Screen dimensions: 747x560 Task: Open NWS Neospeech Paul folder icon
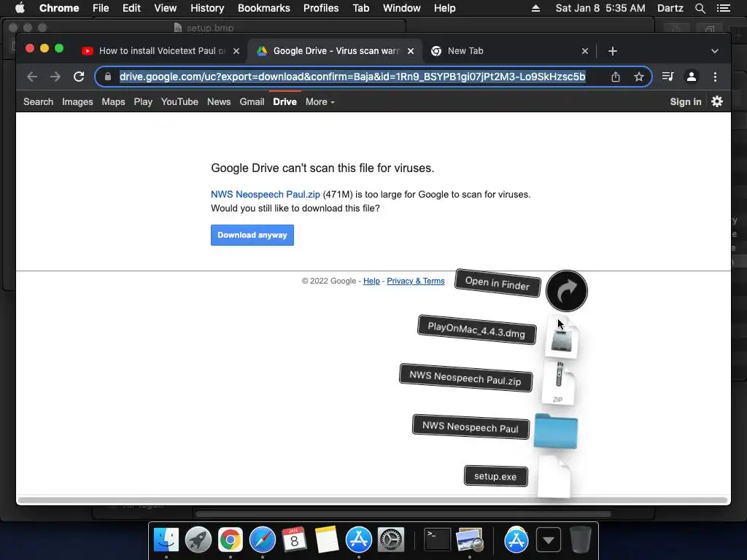555,431
